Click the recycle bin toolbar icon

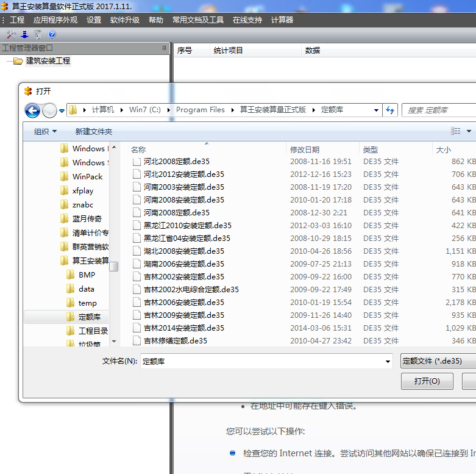[38, 35]
